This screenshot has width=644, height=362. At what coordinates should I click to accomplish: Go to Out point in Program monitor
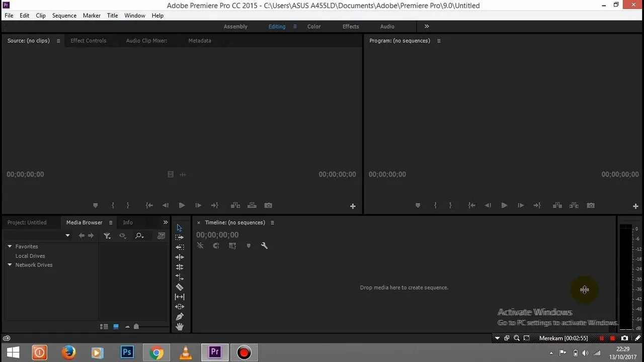pyautogui.click(x=537, y=205)
